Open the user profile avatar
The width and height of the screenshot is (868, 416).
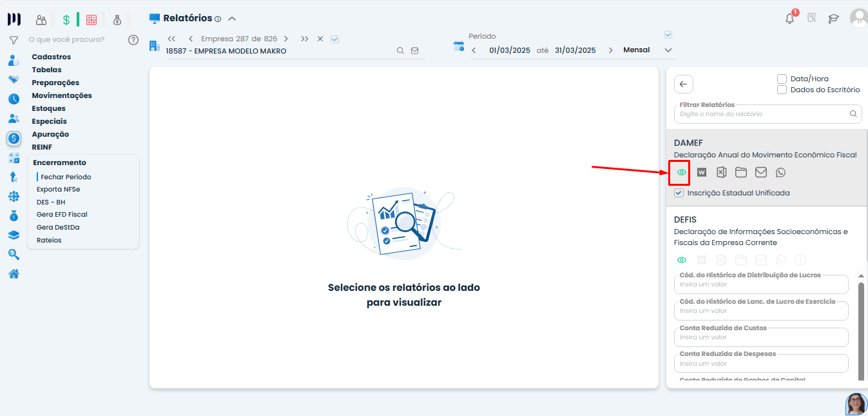click(858, 18)
